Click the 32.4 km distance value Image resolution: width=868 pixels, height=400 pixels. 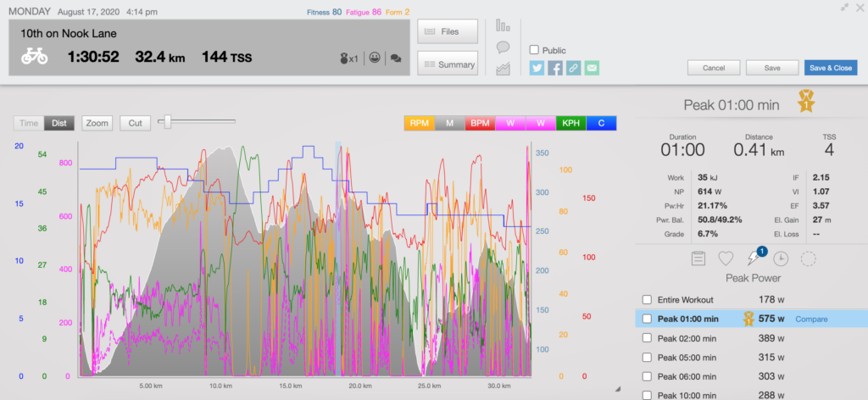tap(160, 57)
